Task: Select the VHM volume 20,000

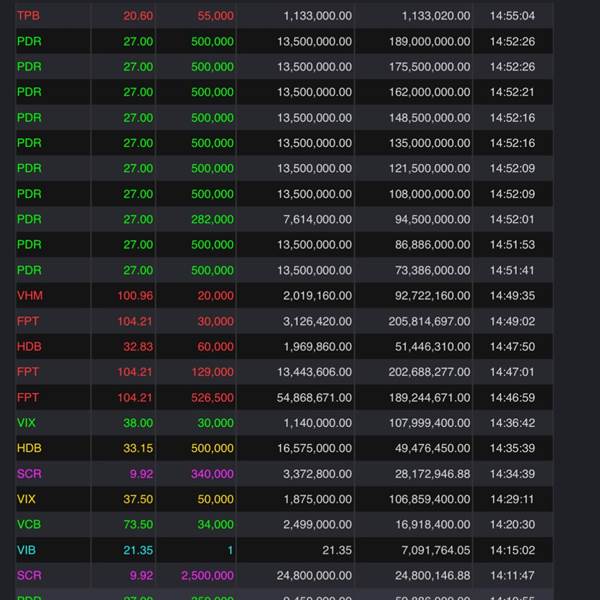Action: pos(215,295)
